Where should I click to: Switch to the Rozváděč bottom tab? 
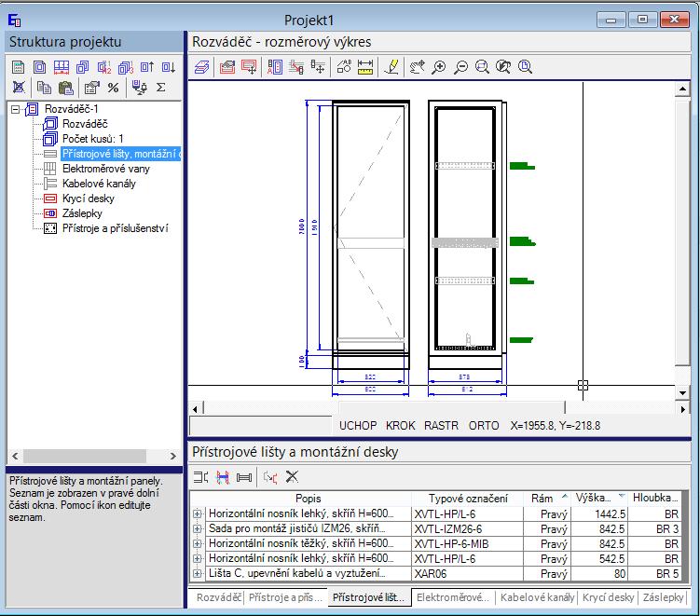[219, 597]
